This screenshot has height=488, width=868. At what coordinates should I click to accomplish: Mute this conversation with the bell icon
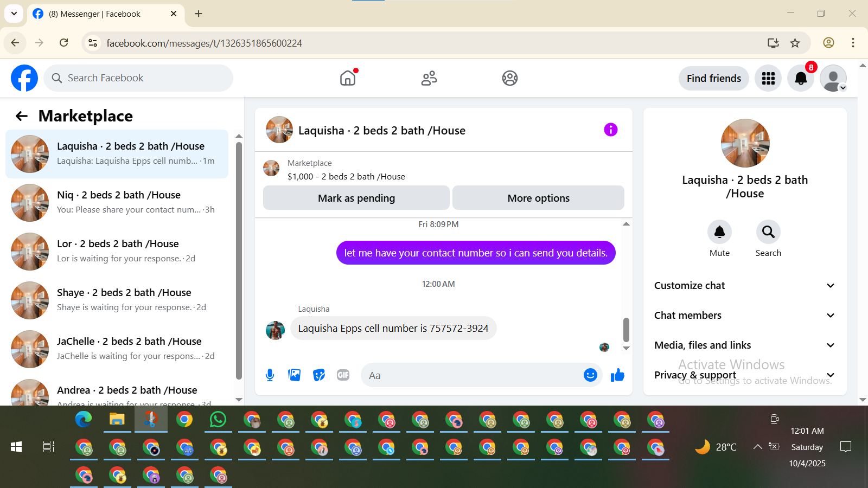click(x=719, y=232)
